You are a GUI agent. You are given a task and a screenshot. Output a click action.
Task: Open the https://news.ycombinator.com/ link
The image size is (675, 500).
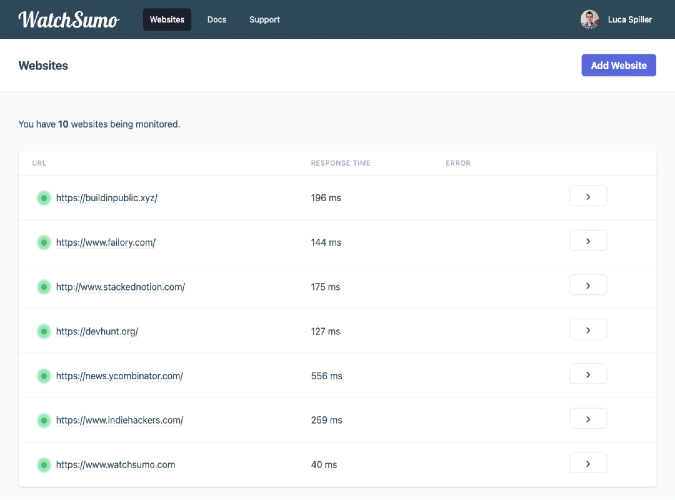pyautogui.click(x=120, y=376)
